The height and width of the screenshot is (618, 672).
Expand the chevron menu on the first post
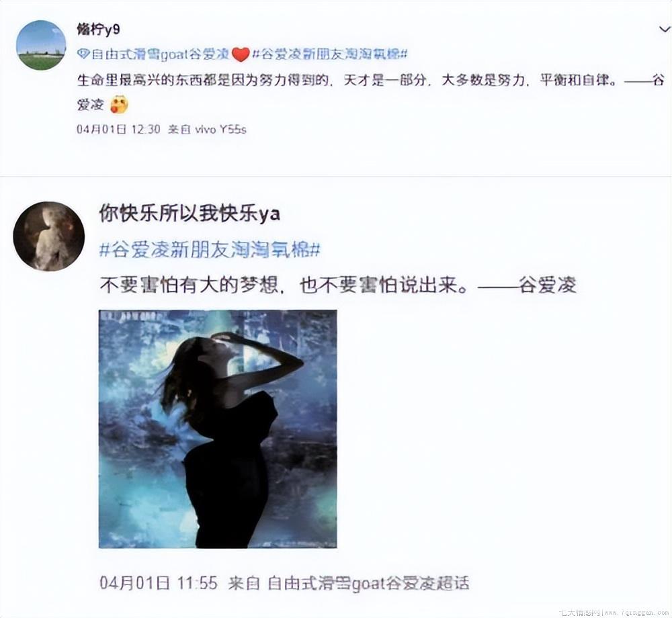coord(665,29)
